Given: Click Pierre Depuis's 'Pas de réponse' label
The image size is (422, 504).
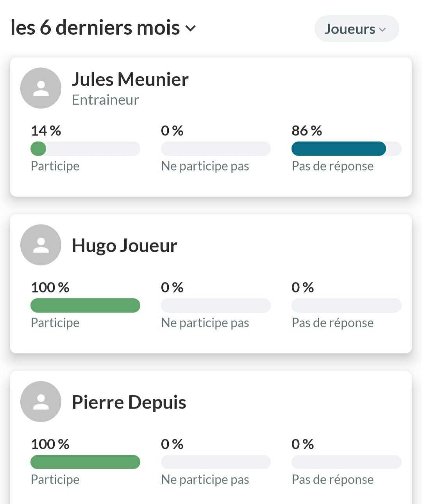Looking at the screenshot, I should pyautogui.click(x=333, y=480).
